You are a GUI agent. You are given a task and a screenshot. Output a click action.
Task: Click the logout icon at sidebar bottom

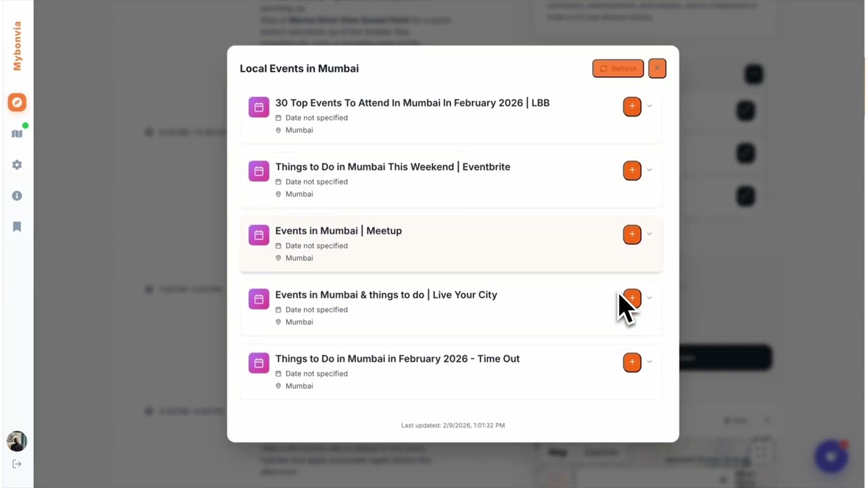pyautogui.click(x=17, y=464)
